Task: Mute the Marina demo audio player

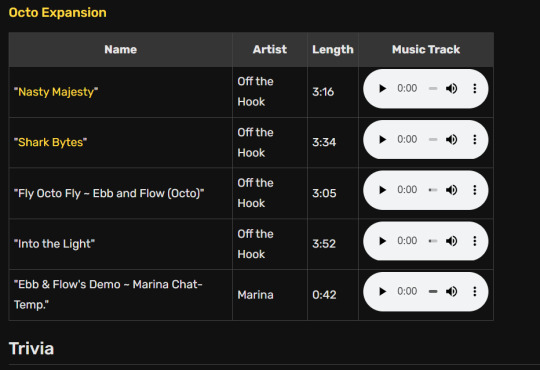Action: point(451,291)
